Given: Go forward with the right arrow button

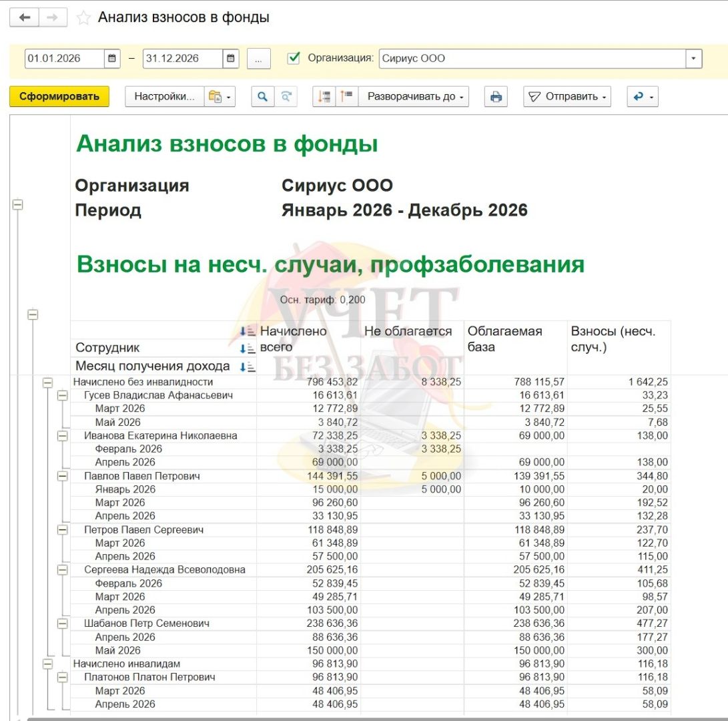Looking at the screenshot, I should pyautogui.click(x=53, y=17).
